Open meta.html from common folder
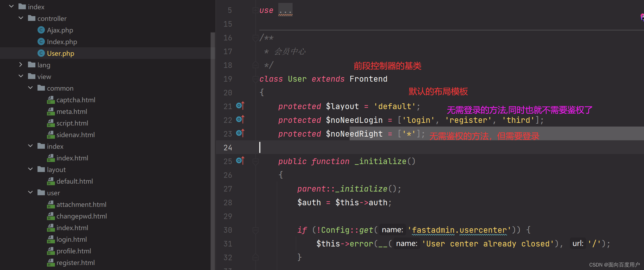Viewport: 644px width, 270px height. 72,111
